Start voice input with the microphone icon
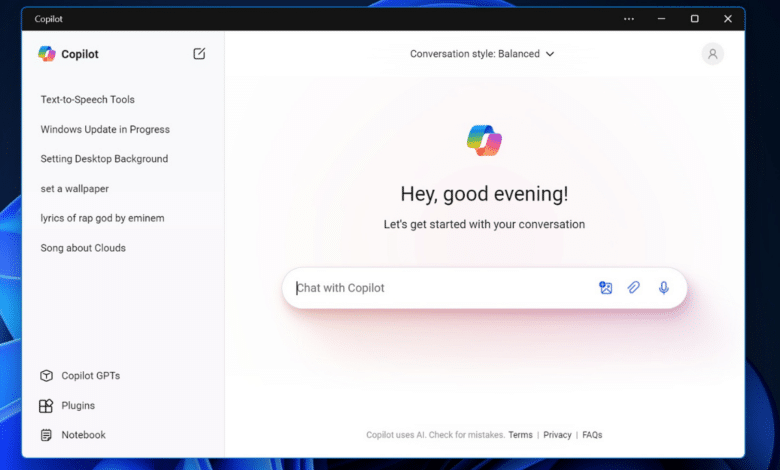The width and height of the screenshot is (780, 470). pos(664,287)
